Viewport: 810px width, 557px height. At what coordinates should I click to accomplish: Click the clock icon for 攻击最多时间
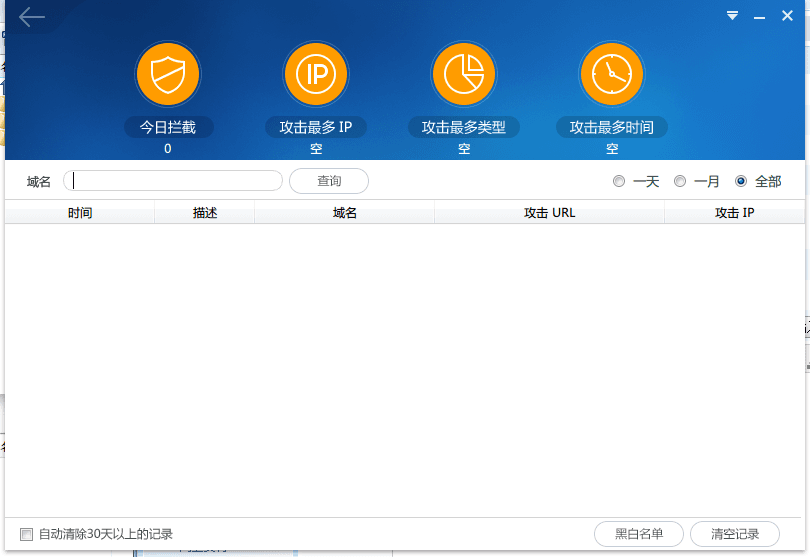tap(612, 74)
